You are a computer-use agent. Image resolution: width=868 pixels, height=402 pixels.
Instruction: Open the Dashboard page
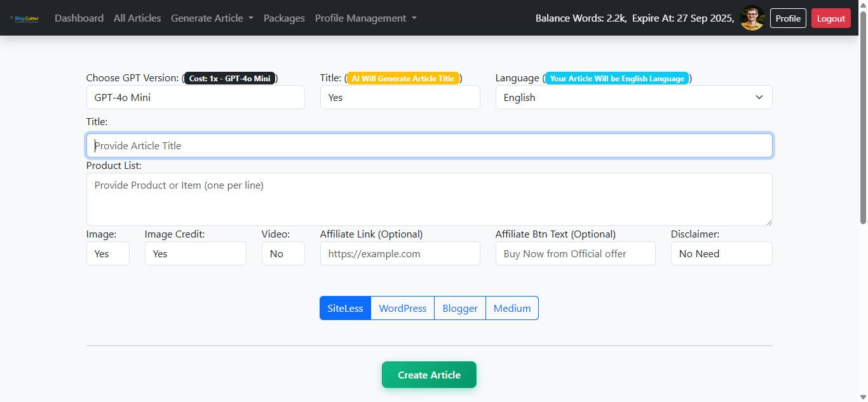point(79,18)
